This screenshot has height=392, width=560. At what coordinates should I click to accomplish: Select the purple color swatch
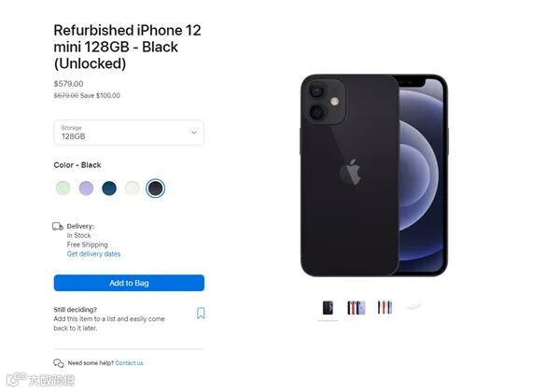click(x=86, y=189)
